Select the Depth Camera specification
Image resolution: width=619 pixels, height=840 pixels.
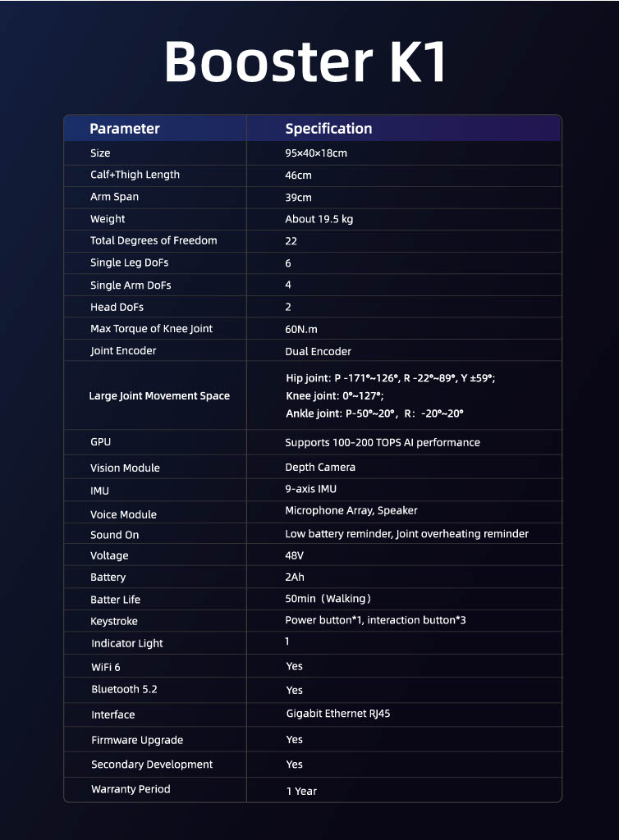[x=320, y=467]
